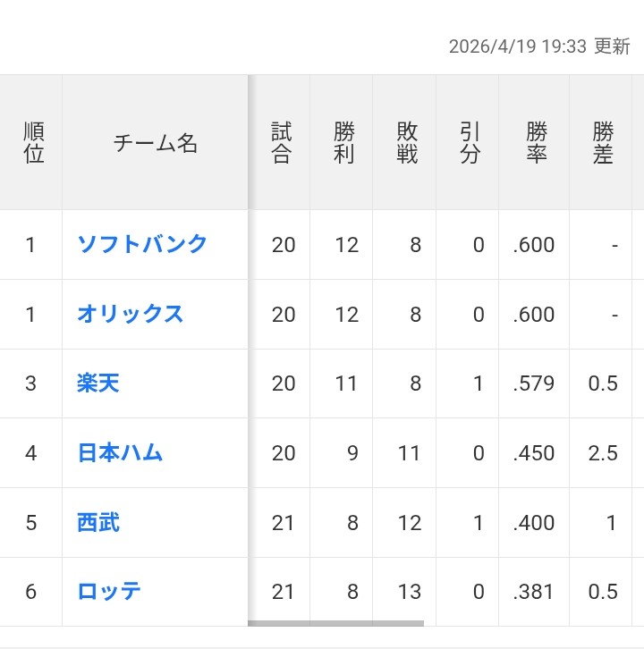The width and height of the screenshot is (644, 649).
Task: Click the 2026/4/19 19:33 更新 timestamp
Action: 538,46
